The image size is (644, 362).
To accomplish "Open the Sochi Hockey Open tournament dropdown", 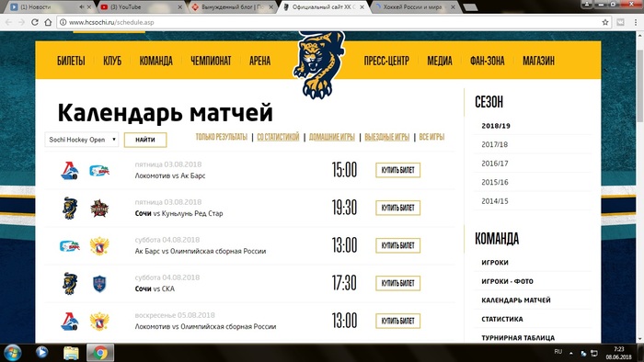I will pyautogui.click(x=82, y=140).
